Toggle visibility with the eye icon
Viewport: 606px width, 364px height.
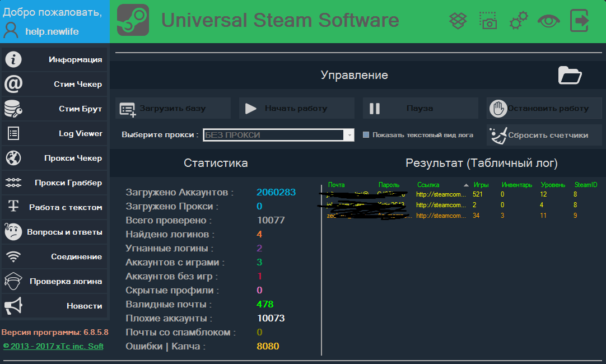tap(548, 21)
